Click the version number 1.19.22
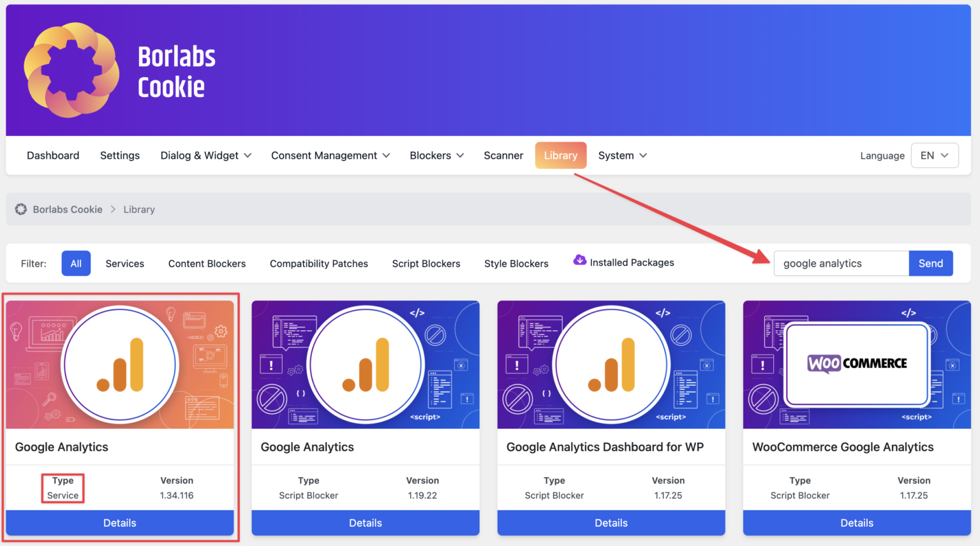This screenshot has width=980, height=546. pyautogui.click(x=422, y=496)
